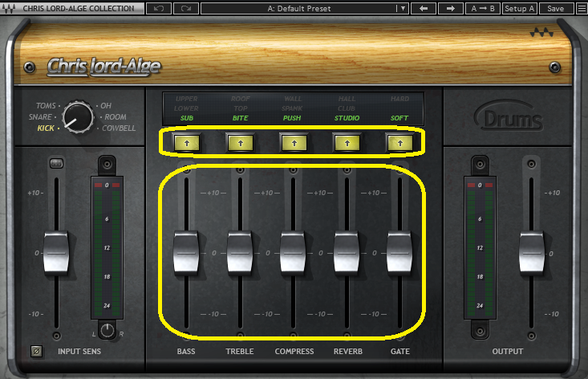Click the OUTPUT fader handle
588x379 pixels.
tap(531, 252)
